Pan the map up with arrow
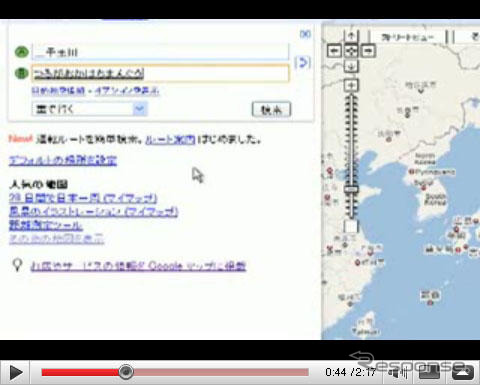Screen dimensions: 480x385 click(x=351, y=35)
